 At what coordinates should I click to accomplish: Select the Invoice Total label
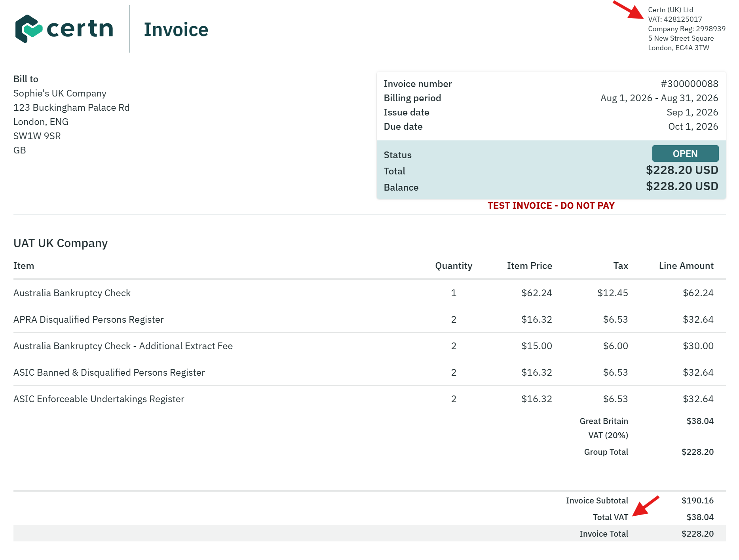pyautogui.click(x=604, y=534)
